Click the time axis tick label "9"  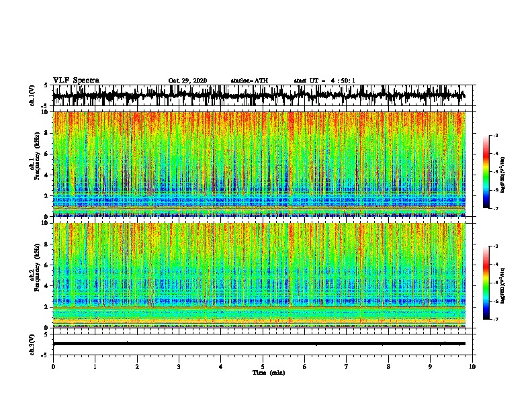[430, 367]
